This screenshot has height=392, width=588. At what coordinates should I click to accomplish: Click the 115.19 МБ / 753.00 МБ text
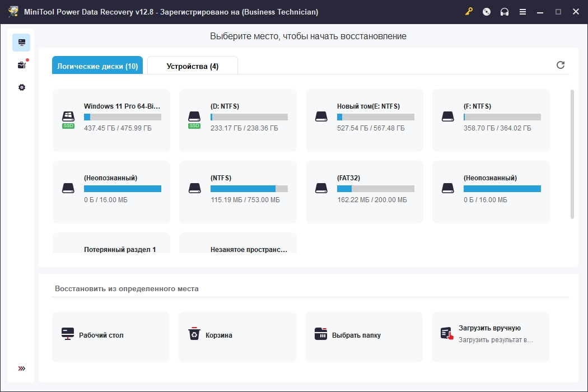click(245, 199)
